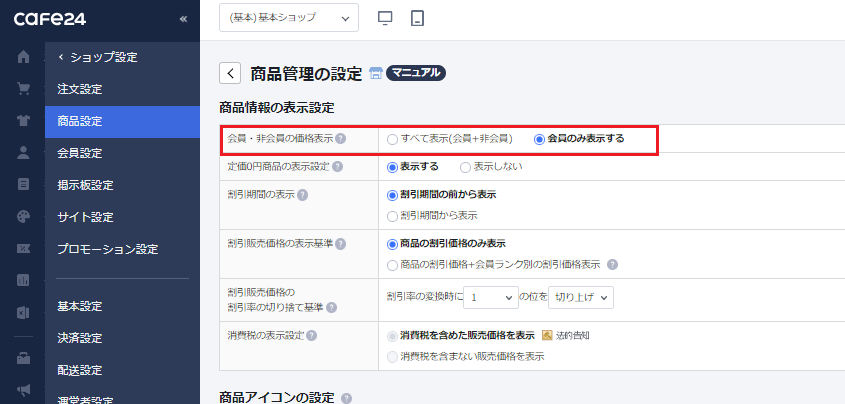Select 会員のみ表示する radio

tap(539, 139)
